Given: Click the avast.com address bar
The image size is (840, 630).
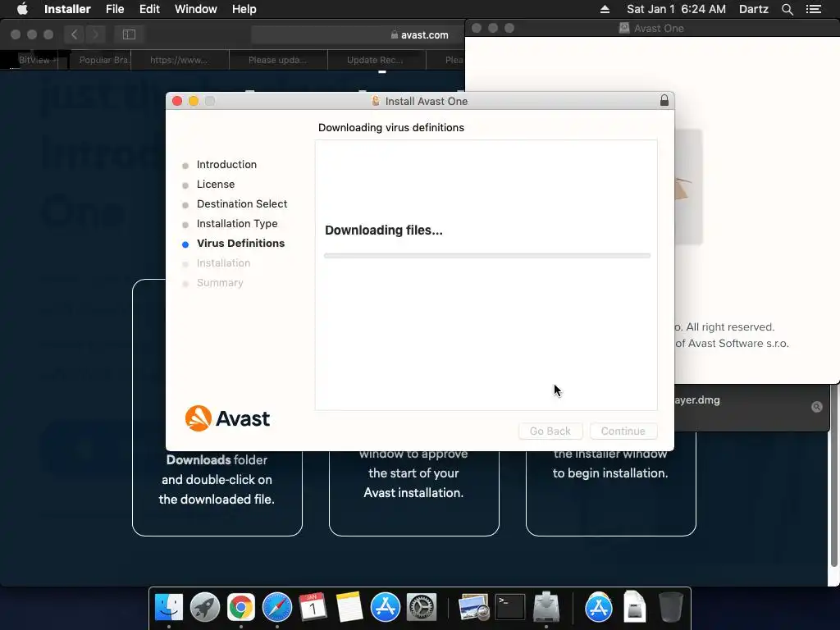Looking at the screenshot, I should click(x=358, y=34).
